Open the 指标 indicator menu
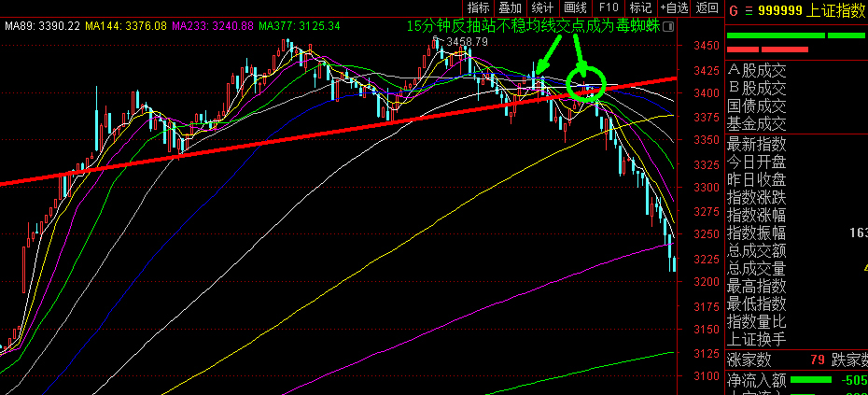The image size is (868, 395). tap(478, 7)
